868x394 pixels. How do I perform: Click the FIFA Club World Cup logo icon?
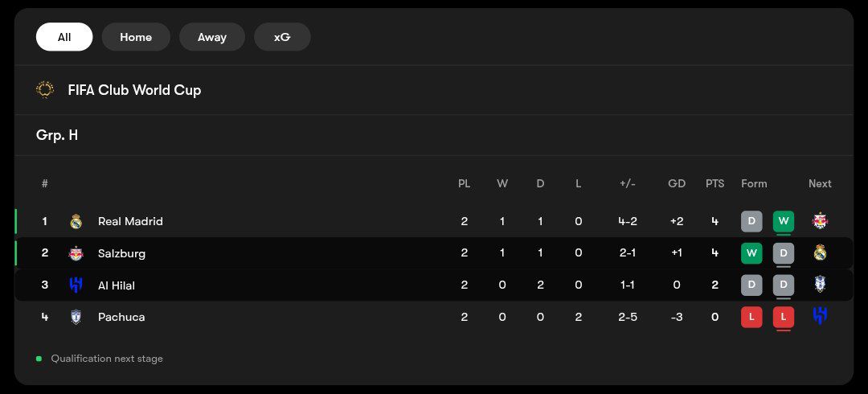45,90
